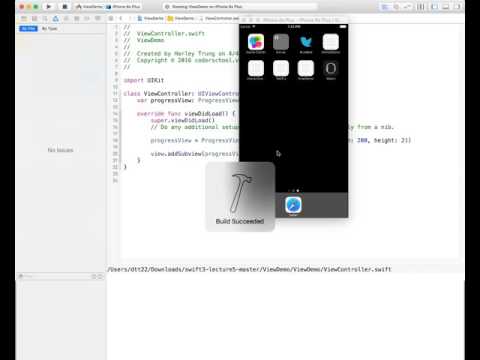Open the related items grid menu
Viewport: 480px width, 360px height.
(111, 19)
